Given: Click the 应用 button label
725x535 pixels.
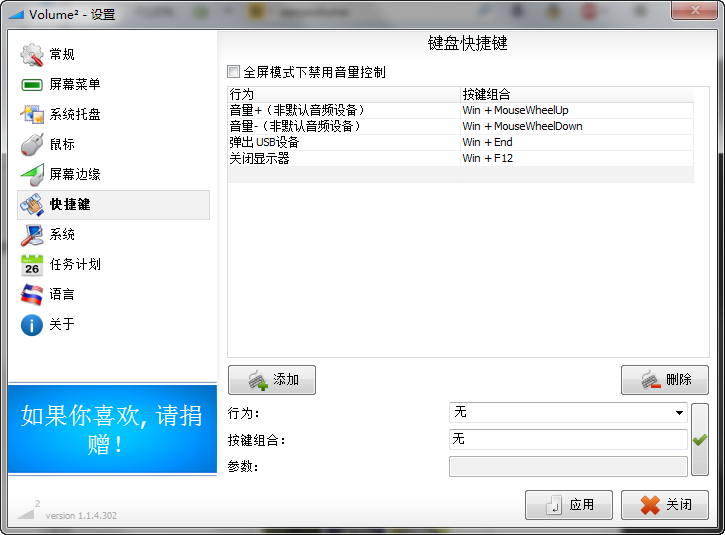Looking at the screenshot, I should (582, 505).
